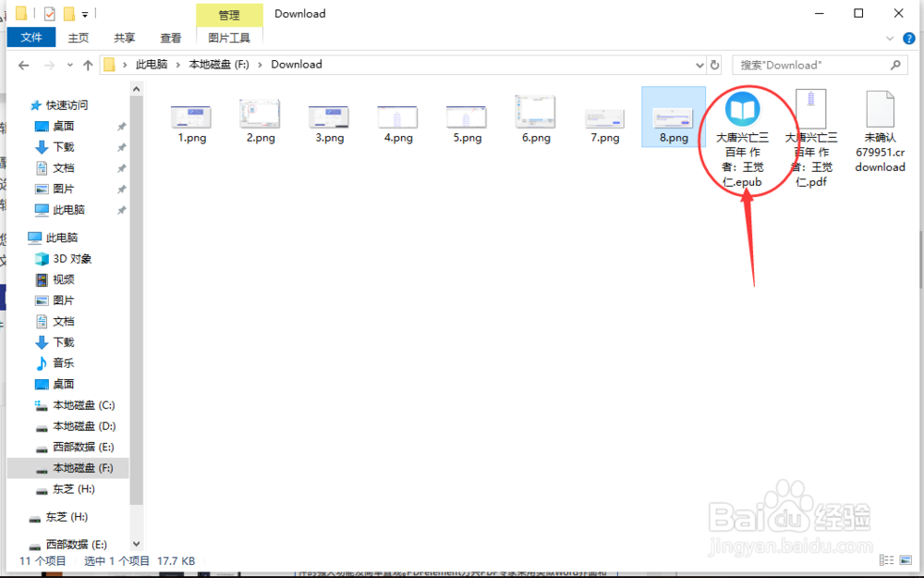Click Download in the address breadcrumb

click(297, 65)
